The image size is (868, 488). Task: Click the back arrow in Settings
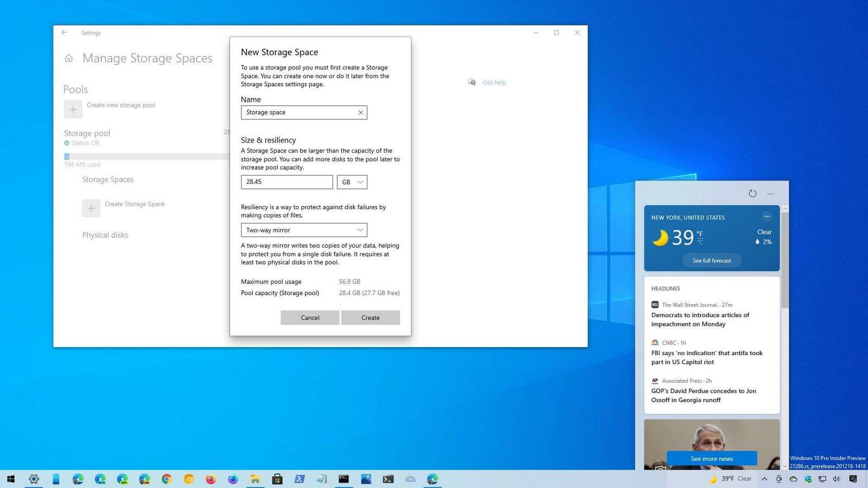pos(64,33)
